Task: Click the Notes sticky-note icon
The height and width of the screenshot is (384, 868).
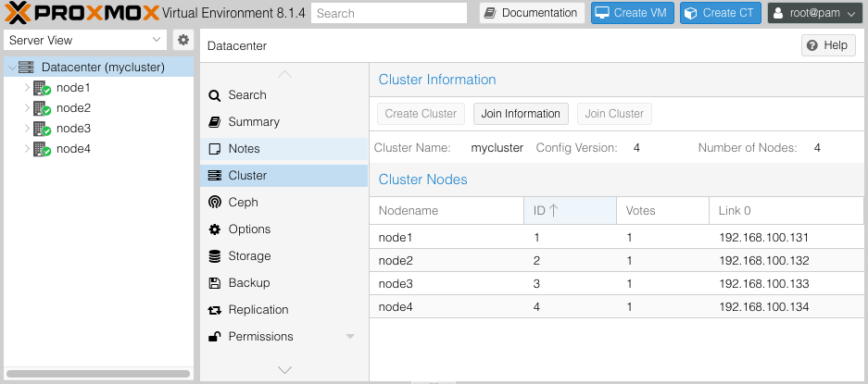Action: pyautogui.click(x=214, y=149)
